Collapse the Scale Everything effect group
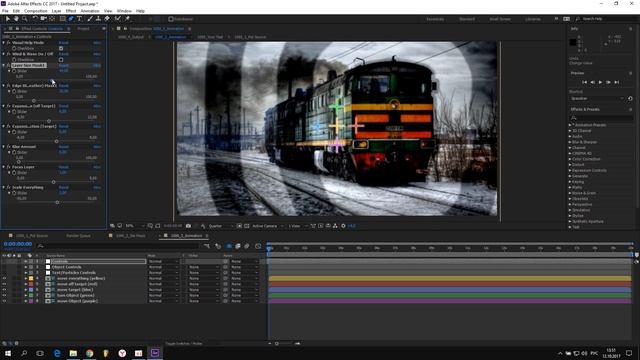Image resolution: width=640 pixels, height=360 pixels. pyautogui.click(x=4, y=187)
